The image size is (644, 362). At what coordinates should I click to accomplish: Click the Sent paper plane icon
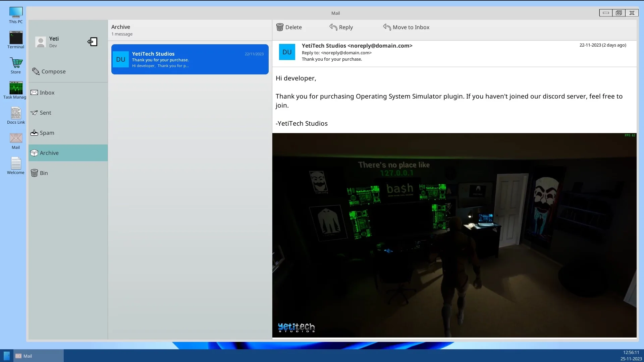34,113
